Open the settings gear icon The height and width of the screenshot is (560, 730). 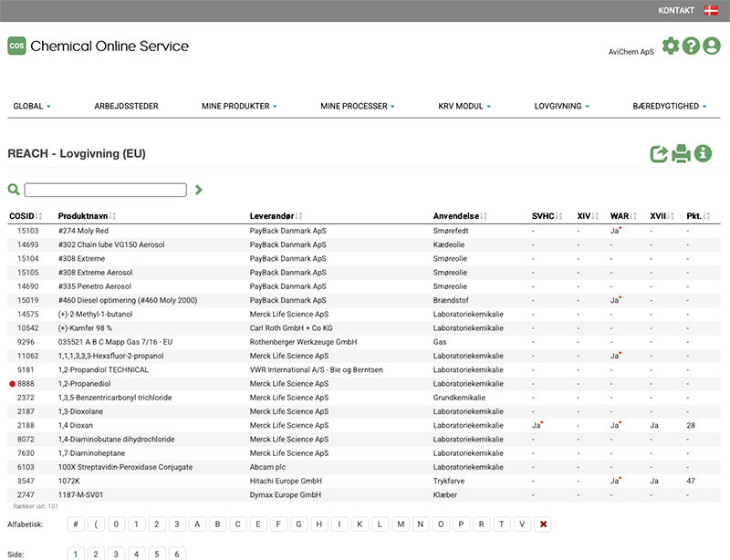click(x=671, y=46)
